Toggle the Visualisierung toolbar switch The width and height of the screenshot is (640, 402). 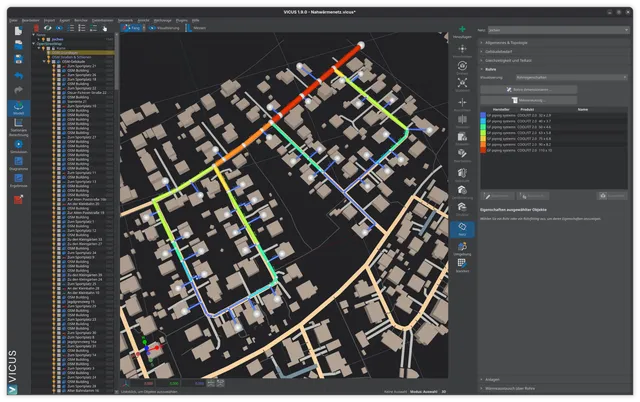pyautogui.click(x=164, y=28)
